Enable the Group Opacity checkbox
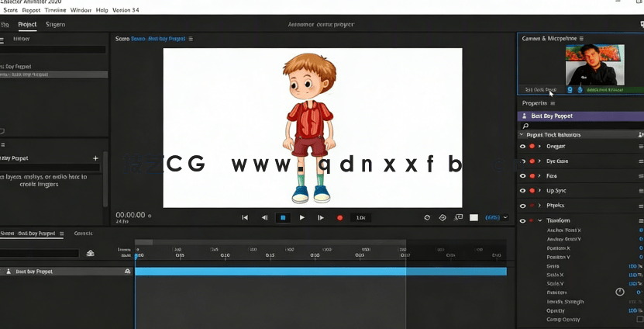This screenshot has width=644, height=329. pos(640,320)
